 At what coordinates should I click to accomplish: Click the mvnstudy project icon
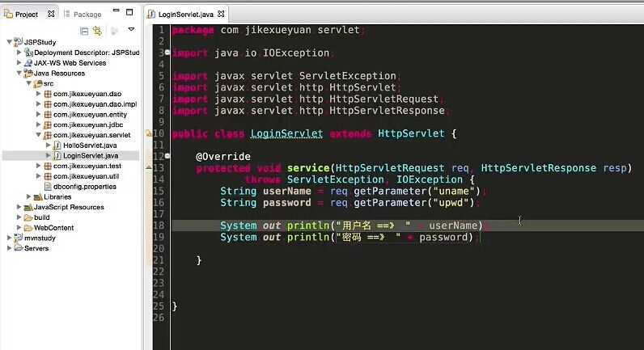18,238
